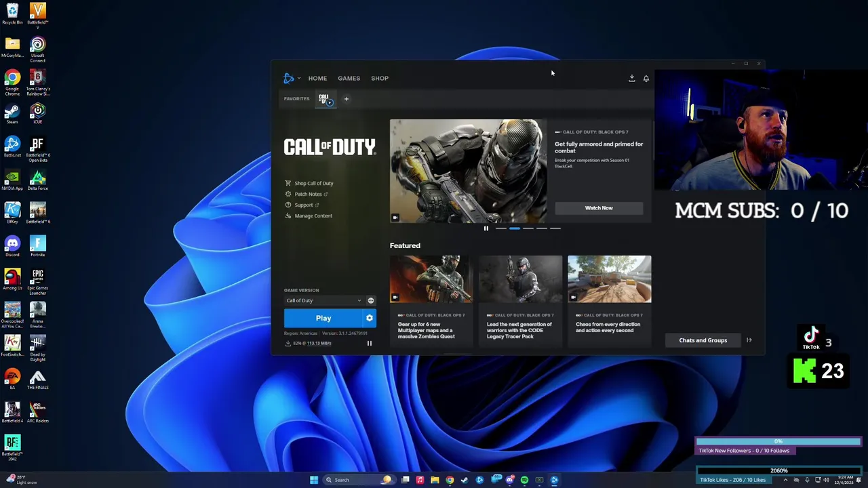
Task: Open the Battle.net logo menu
Action: point(291,78)
